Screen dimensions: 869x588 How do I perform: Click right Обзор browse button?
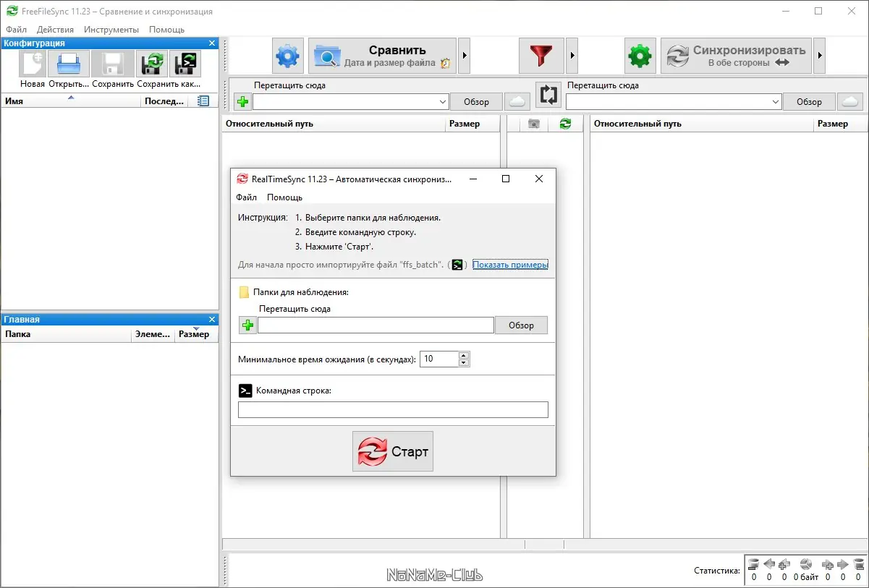(x=809, y=102)
